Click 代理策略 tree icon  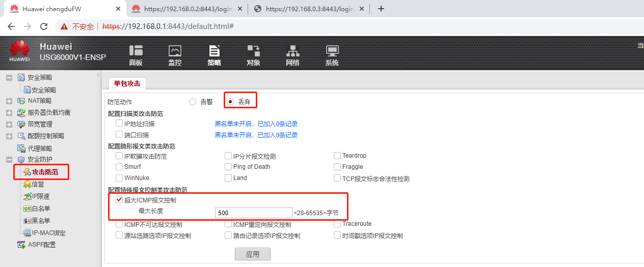point(21,149)
